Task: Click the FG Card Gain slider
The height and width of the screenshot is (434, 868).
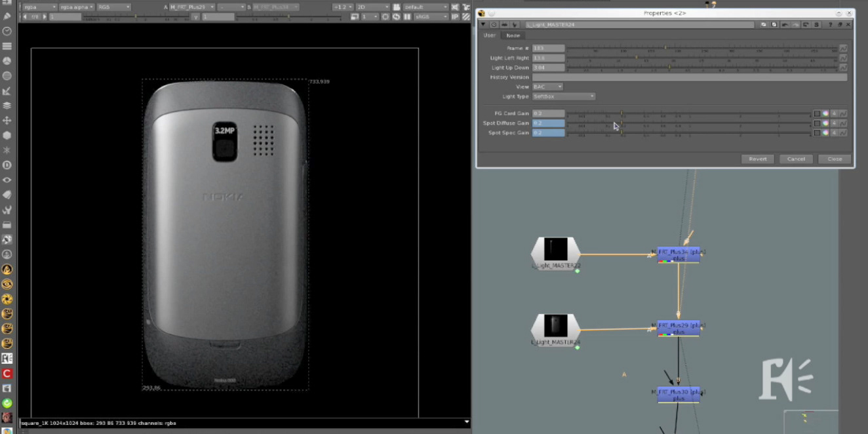Action: (x=688, y=113)
